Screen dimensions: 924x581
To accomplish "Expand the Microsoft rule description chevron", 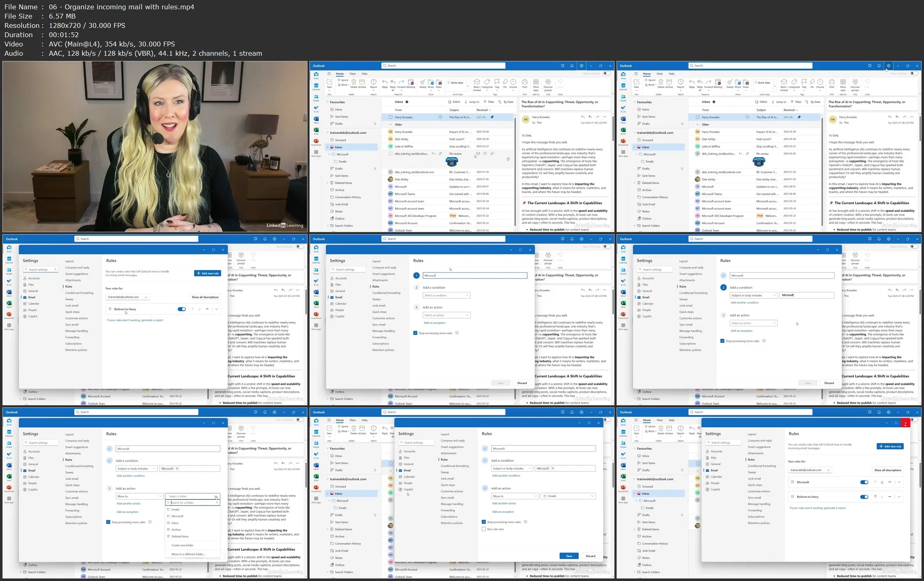I will click(x=899, y=482).
